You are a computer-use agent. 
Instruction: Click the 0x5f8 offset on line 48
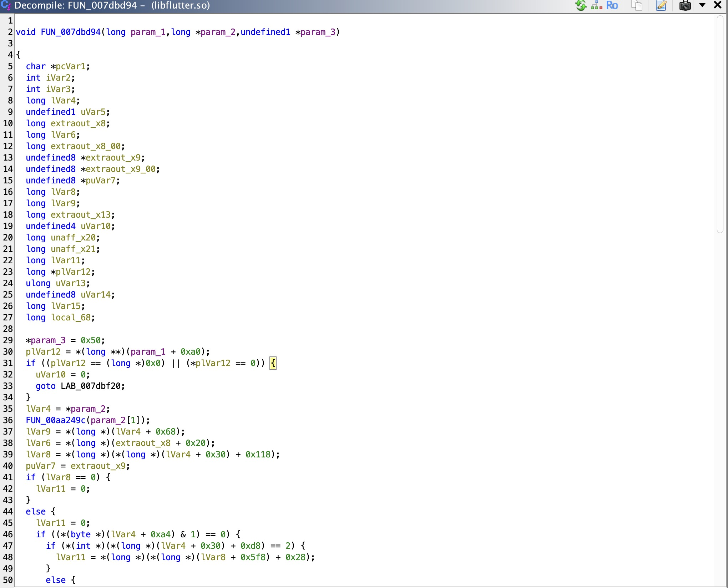coord(253,557)
